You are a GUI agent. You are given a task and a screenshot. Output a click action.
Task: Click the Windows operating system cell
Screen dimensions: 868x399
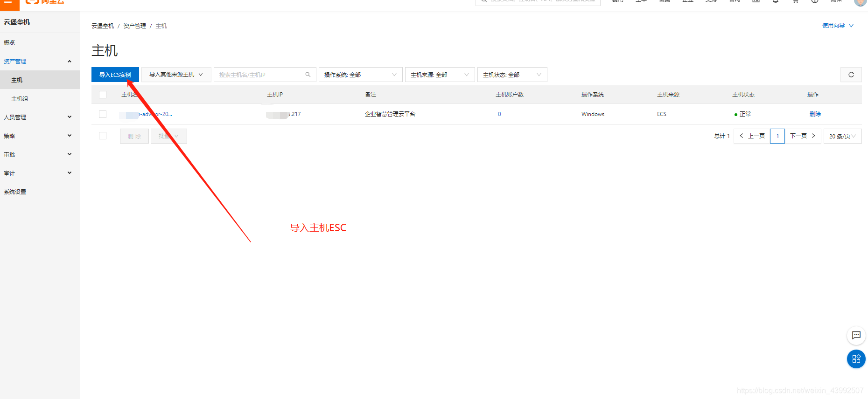click(593, 114)
